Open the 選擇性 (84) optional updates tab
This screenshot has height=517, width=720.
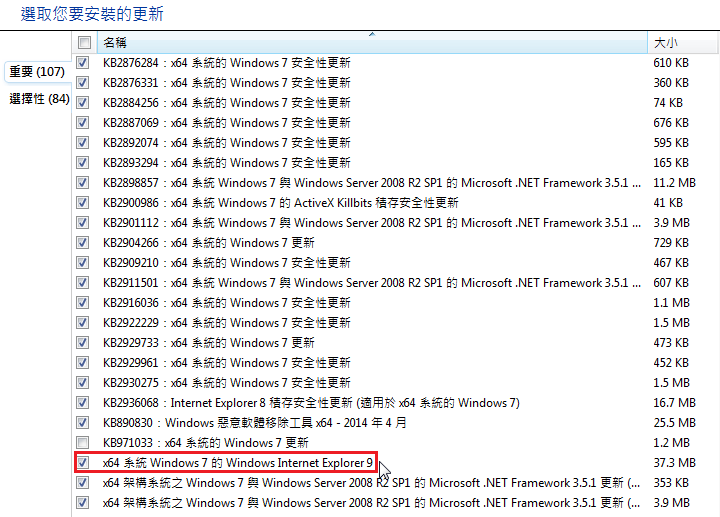click(x=39, y=99)
